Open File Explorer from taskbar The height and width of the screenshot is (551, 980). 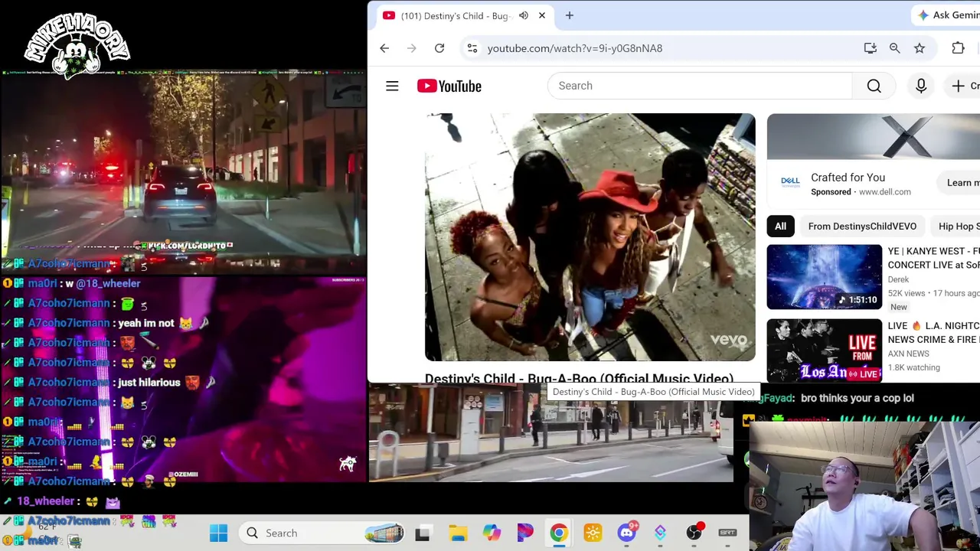(x=458, y=533)
